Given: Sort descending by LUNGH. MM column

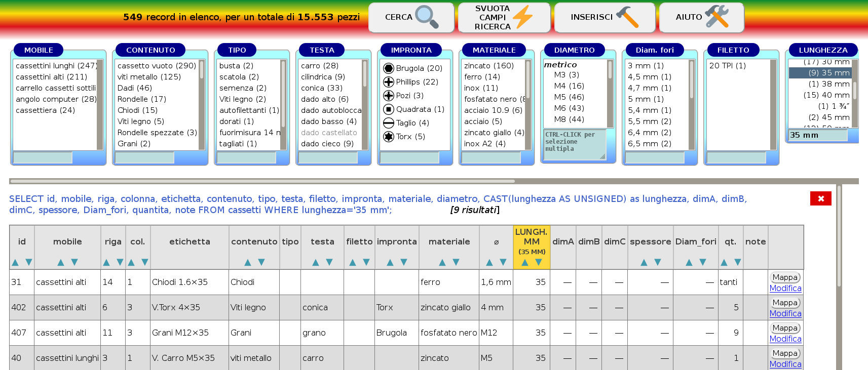Looking at the screenshot, I should 539,262.
